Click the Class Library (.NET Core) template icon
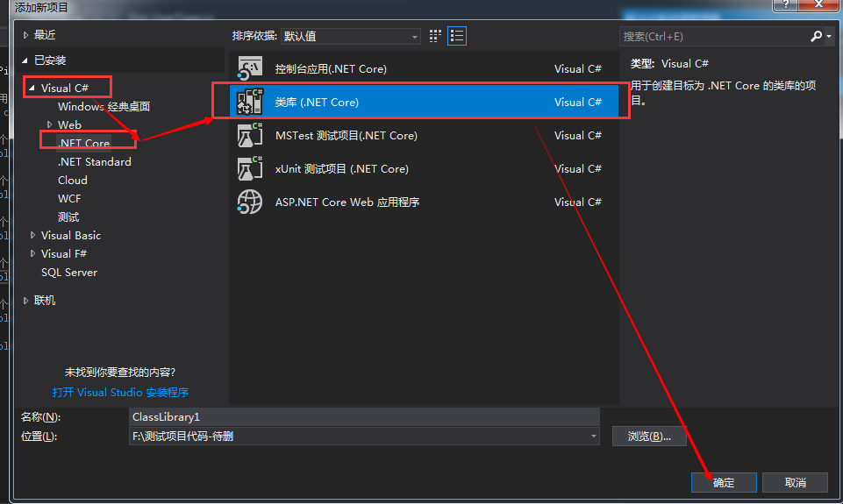This screenshot has width=843, height=504. tap(250, 102)
